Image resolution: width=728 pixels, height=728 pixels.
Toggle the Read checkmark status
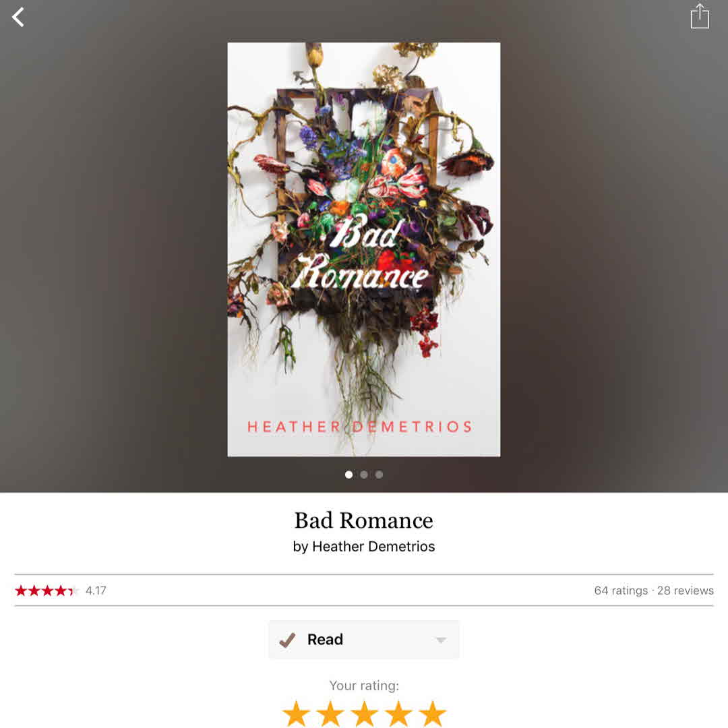coord(287,640)
